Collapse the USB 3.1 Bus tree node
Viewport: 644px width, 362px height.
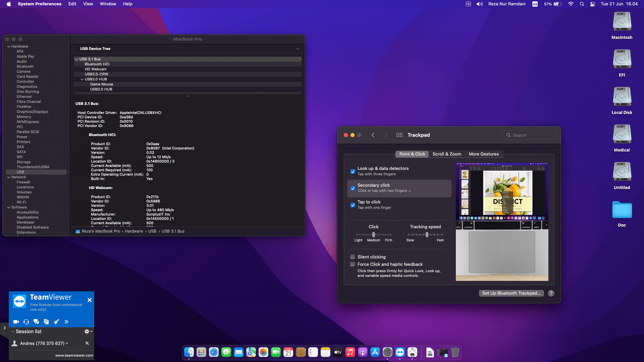click(x=77, y=59)
